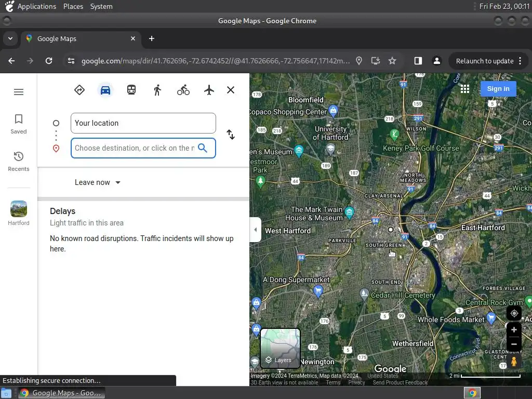Reload the page
Viewport: 532px width, 399px height.
[49, 61]
